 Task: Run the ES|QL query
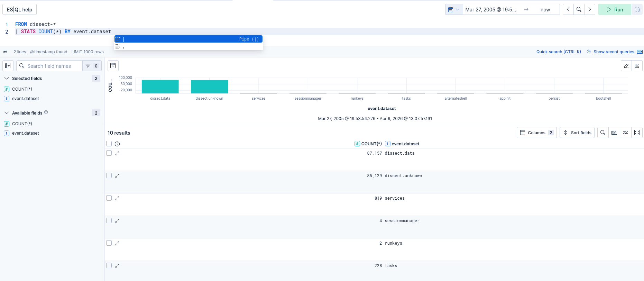click(x=615, y=10)
